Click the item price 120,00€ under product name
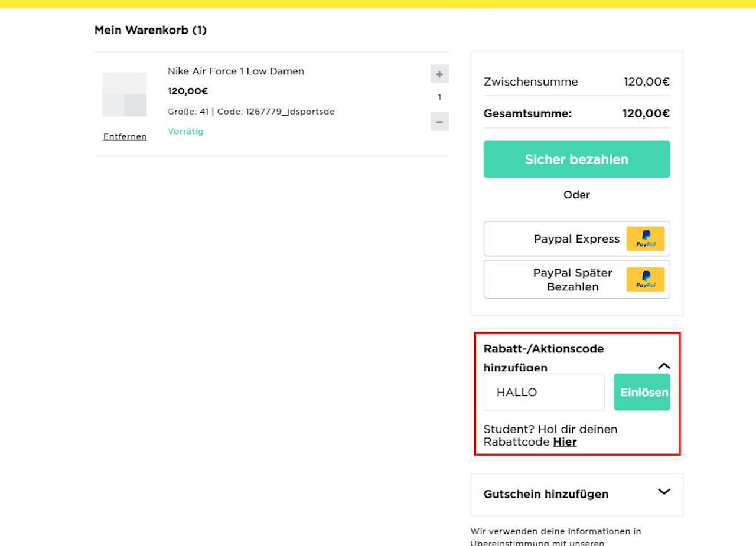The width and height of the screenshot is (756, 546). click(188, 91)
